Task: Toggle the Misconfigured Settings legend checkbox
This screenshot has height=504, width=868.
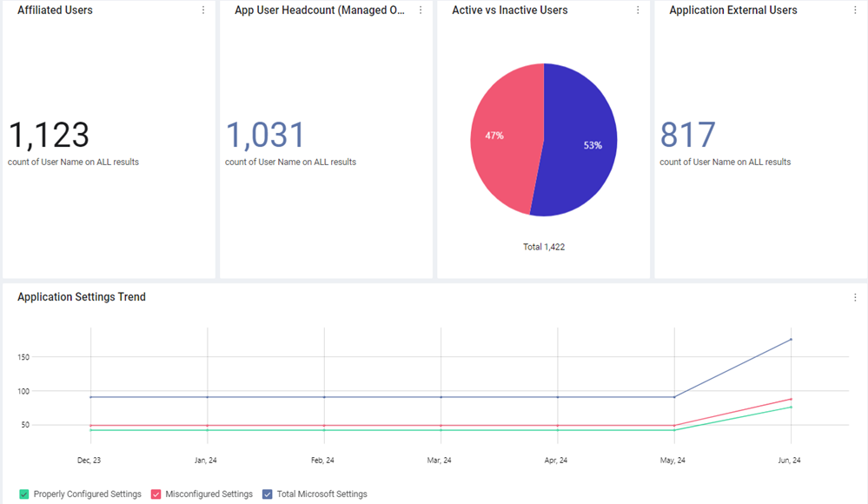Action: point(156,494)
